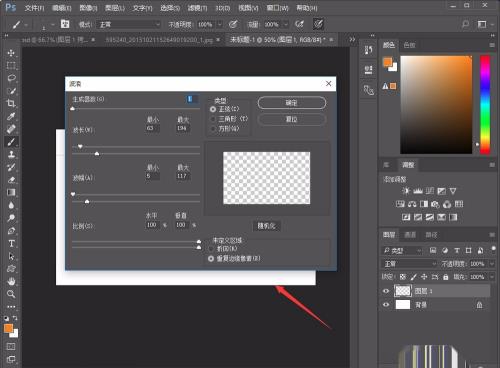
Task: Select Repeat Edge Pixels option
Action: pyautogui.click(x=211, y=258)
